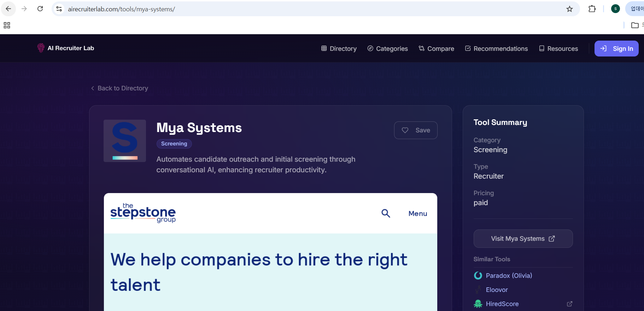Click the Category value 'Screening' in Tool Summary
Viewport: 644px width, 311px height.
[x=490, y=150]
